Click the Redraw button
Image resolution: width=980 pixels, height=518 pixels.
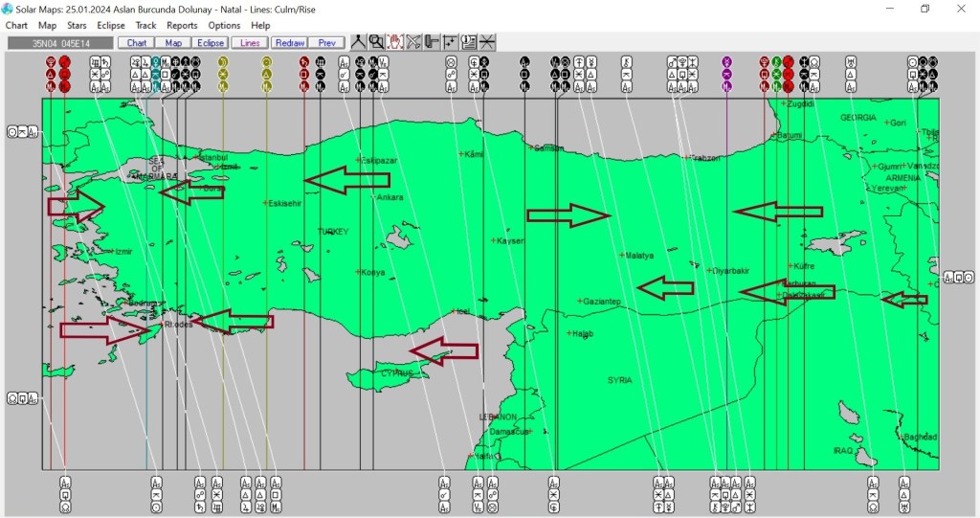pos(289,43)
